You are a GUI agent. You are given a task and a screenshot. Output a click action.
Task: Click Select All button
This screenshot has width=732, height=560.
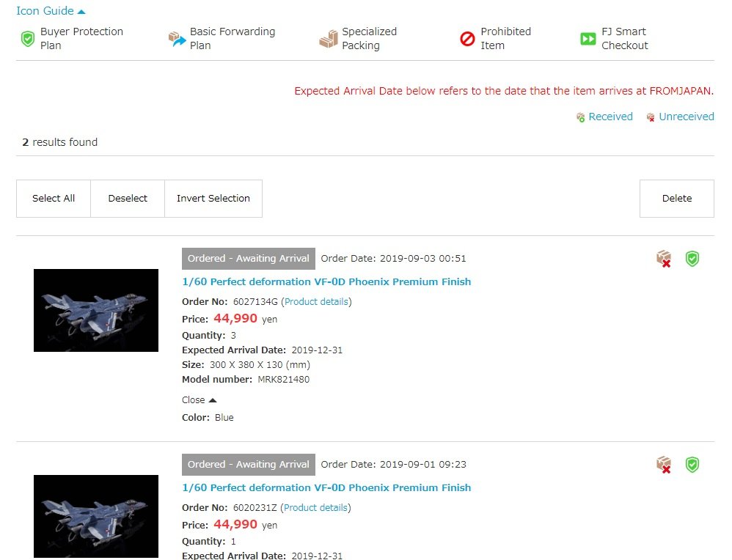tap(54, 199)
